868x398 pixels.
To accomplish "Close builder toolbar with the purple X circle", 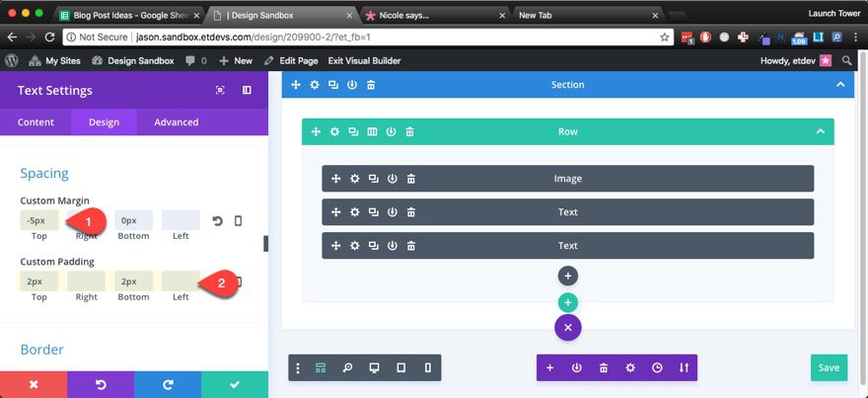I will [568, 328].
